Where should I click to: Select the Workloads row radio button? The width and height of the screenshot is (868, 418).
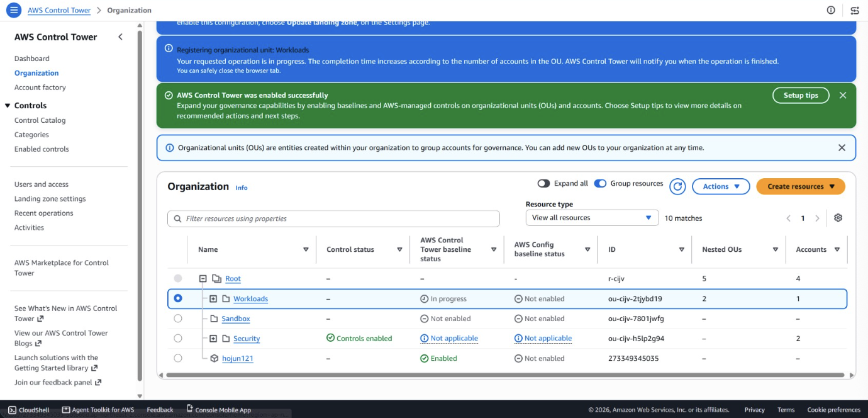[178, 298]
